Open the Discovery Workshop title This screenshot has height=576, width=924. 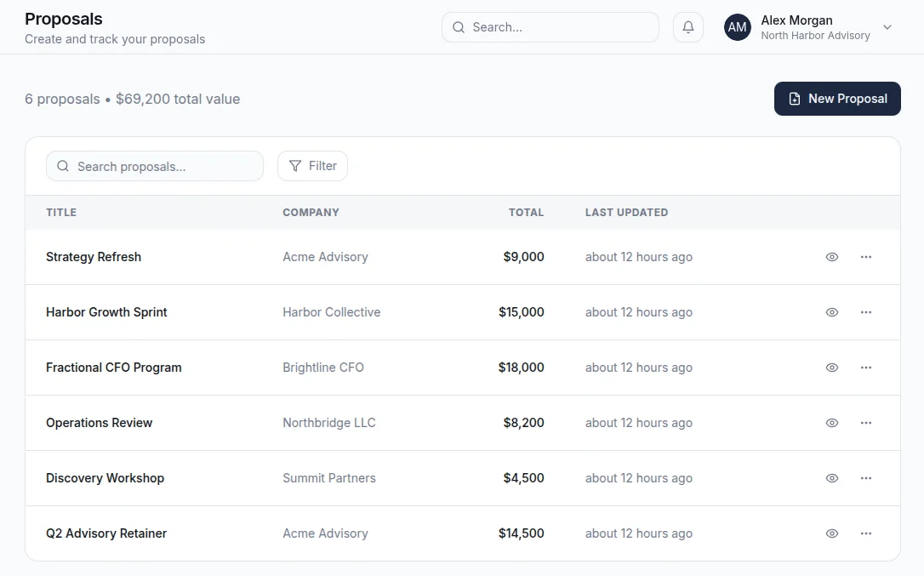(x=105, y=478)
